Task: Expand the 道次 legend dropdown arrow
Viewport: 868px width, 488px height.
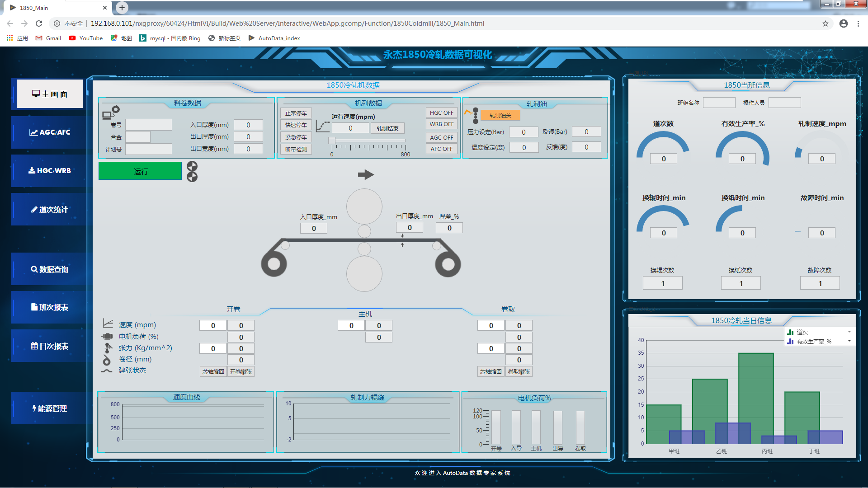Action: coord(849,332)
